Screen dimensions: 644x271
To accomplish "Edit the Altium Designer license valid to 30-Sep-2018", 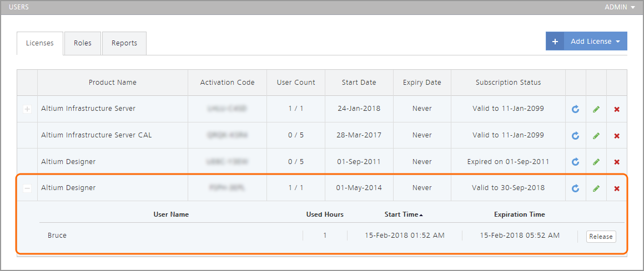I will pos(596,188).
